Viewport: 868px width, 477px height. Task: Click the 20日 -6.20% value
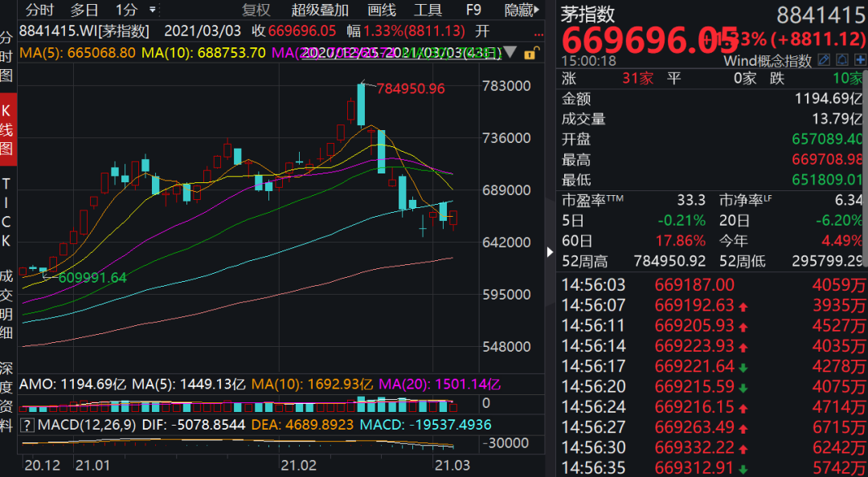tap(838, 221)
